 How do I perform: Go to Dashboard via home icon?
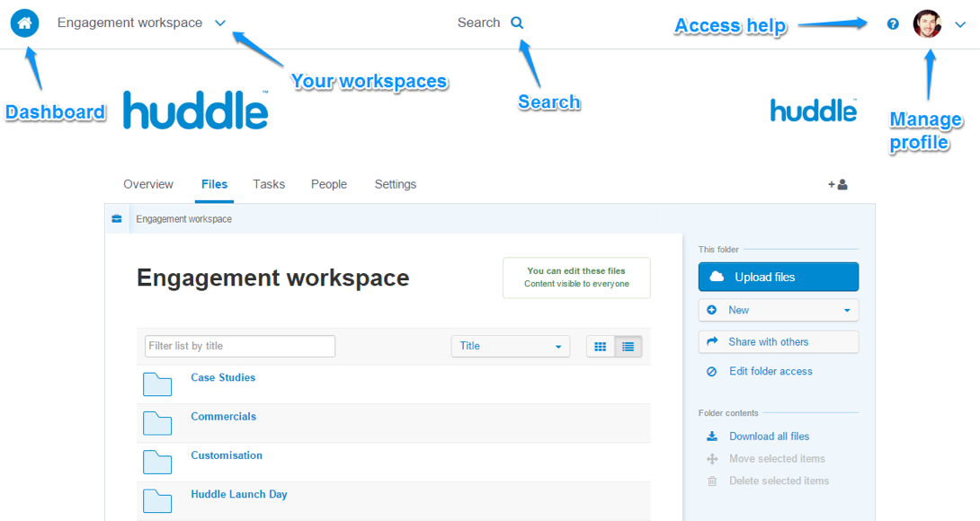tap(24, 23)
